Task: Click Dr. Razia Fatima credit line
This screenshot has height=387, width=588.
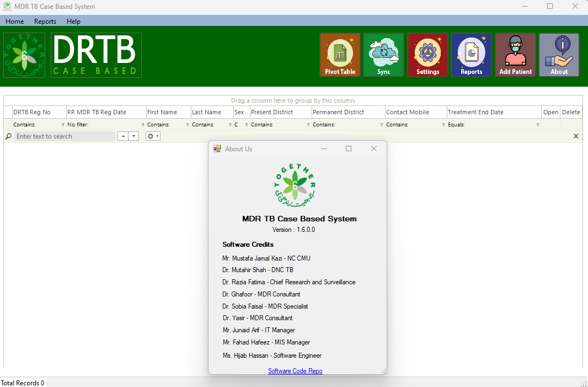Action: (288, 282)
